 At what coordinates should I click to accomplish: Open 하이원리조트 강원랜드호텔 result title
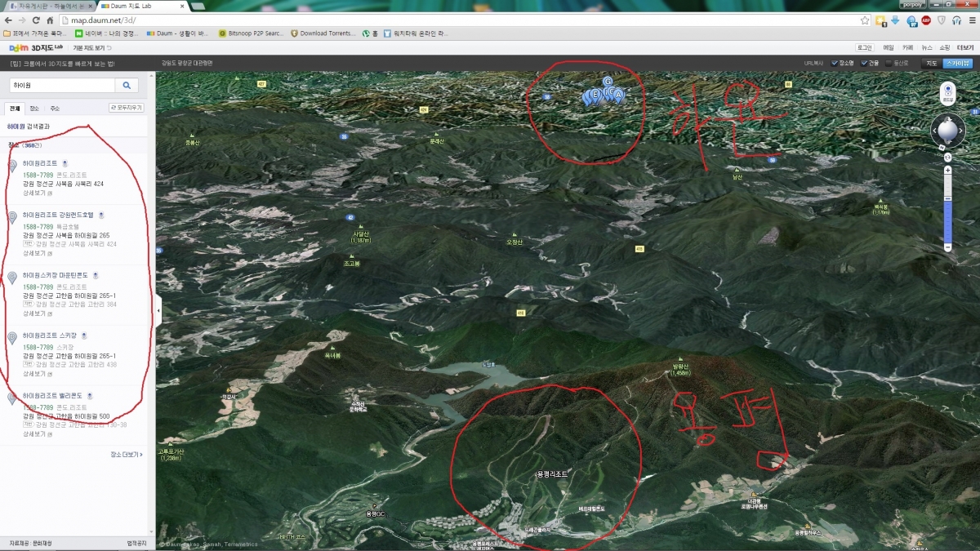57,215
